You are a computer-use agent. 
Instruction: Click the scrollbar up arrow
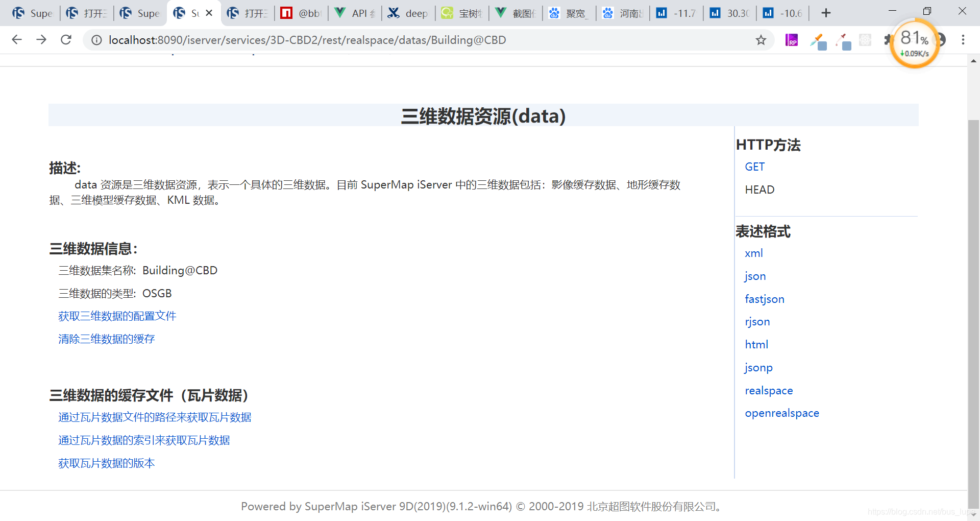(973, 61)
